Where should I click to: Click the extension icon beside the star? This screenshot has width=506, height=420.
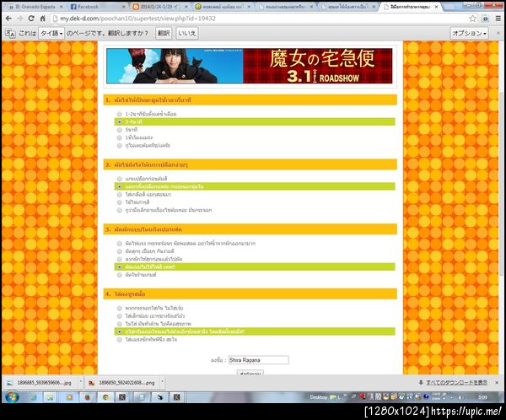(x=486, y=19)
